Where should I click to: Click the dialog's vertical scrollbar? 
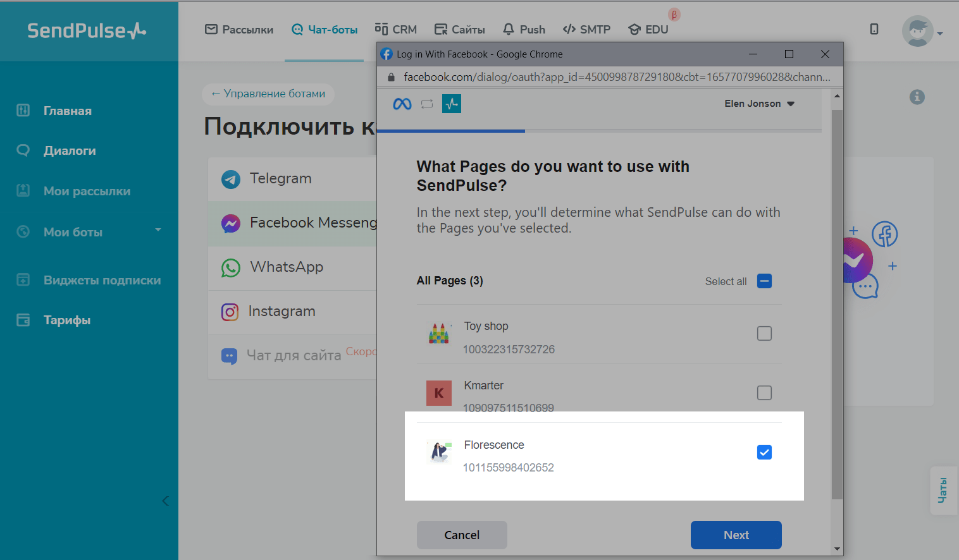[837, 303]
